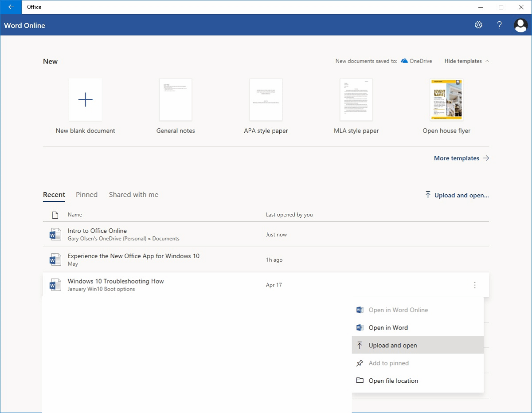Select Open in Word Online

[398, 310]
